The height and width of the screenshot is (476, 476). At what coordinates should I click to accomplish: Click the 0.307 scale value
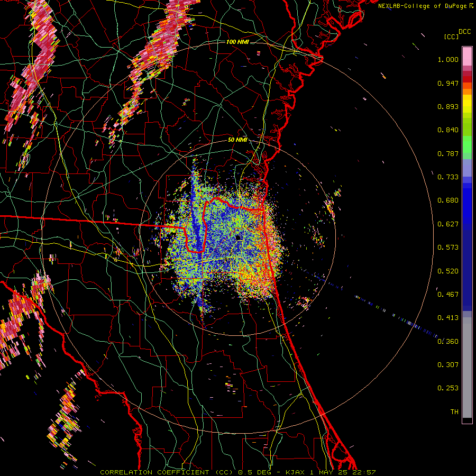(448, 365)
